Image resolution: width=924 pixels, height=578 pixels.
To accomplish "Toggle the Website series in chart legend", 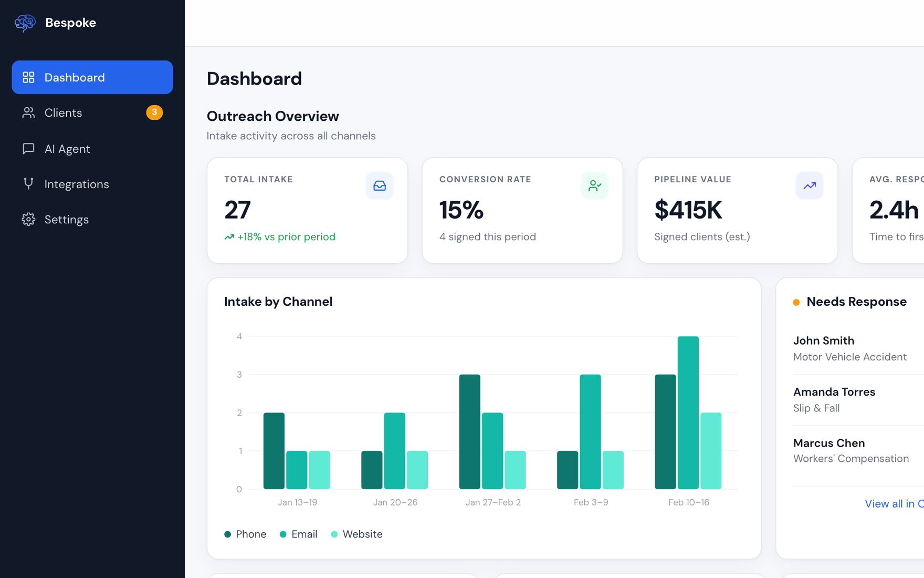I will [357, 534].
